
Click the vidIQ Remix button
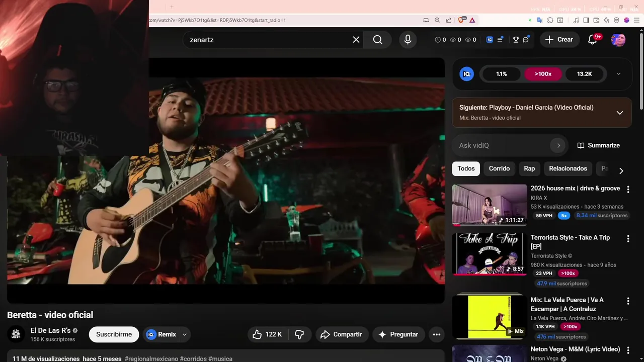pos(161,334)
